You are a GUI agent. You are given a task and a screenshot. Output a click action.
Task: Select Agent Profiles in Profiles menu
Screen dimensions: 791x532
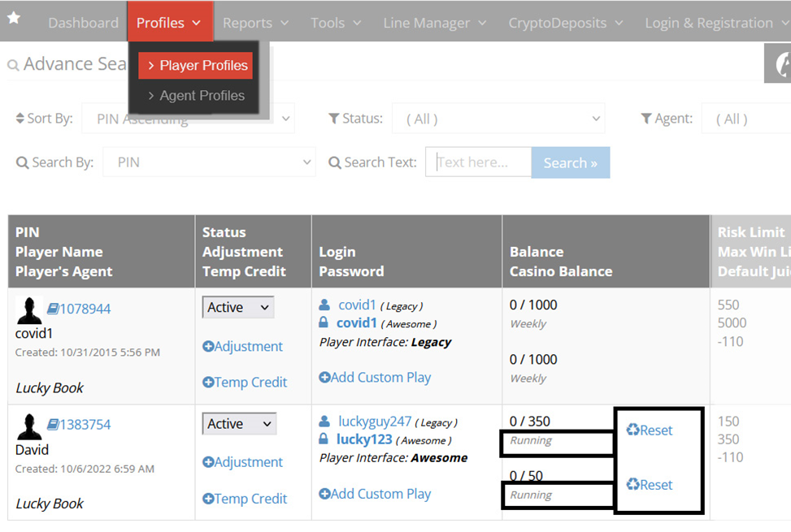202,96
